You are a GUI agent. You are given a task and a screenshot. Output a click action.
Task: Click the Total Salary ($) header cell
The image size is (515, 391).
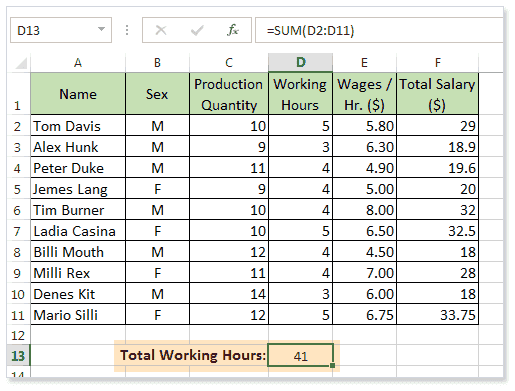[x=437, y=94]
